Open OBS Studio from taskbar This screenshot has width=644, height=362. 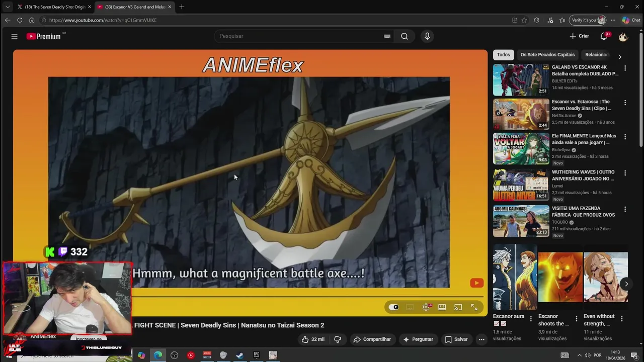pos(174,355)
